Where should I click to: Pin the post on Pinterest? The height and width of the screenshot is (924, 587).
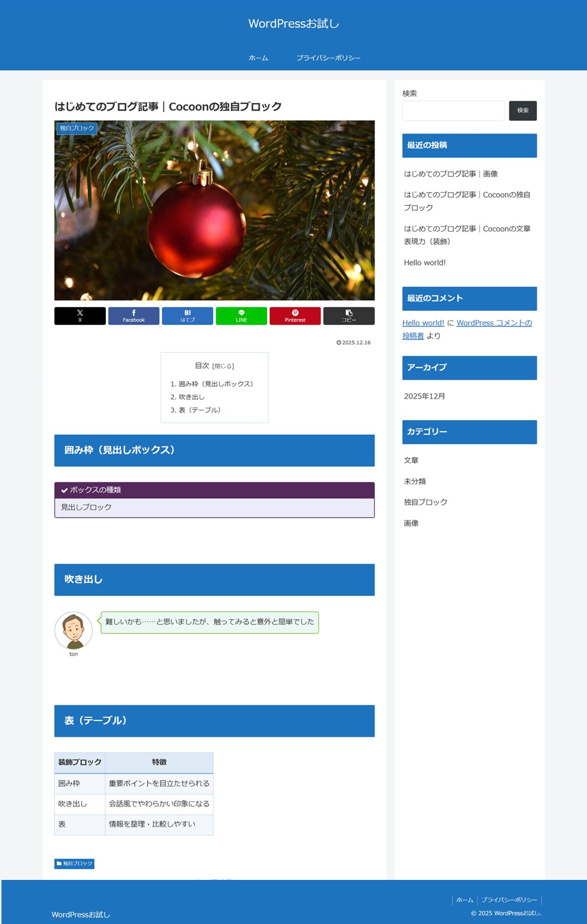(x=295, y=316)
